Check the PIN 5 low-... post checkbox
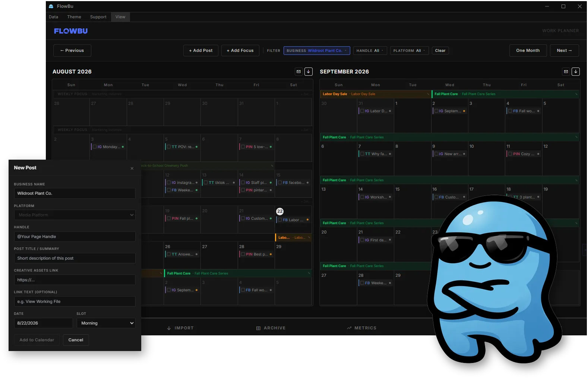The height and width of the screenshot is (379, 588). pyautogui.click(x=243, y=147)
